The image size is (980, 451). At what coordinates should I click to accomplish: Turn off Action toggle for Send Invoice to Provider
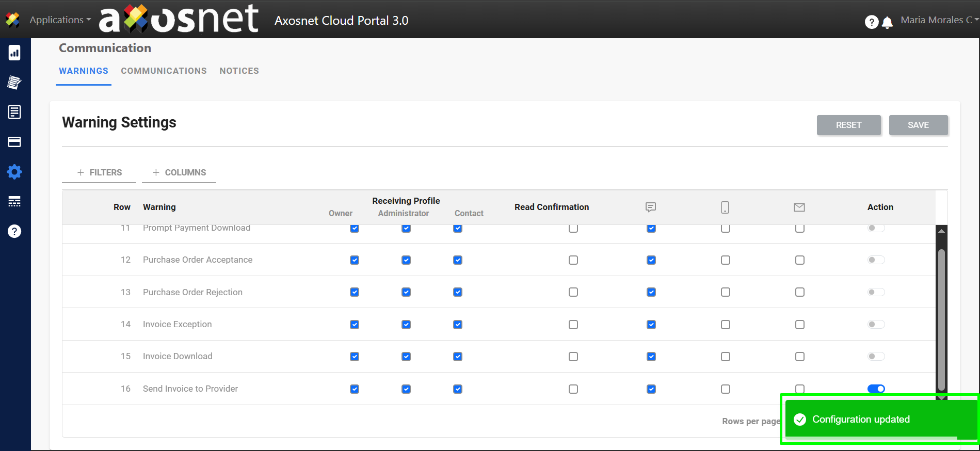[x=876, y=389]
